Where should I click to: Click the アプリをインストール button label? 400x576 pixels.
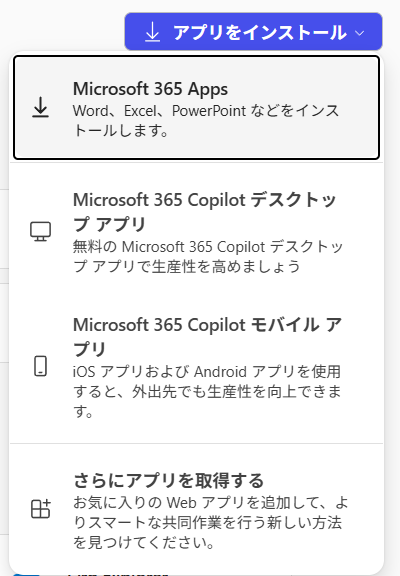point(259,32)
